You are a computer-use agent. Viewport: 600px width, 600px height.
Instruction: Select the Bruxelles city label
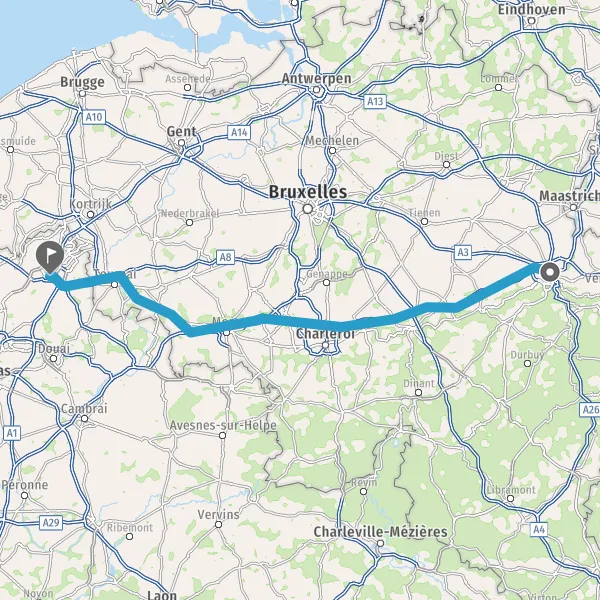[x=308, y=192]
